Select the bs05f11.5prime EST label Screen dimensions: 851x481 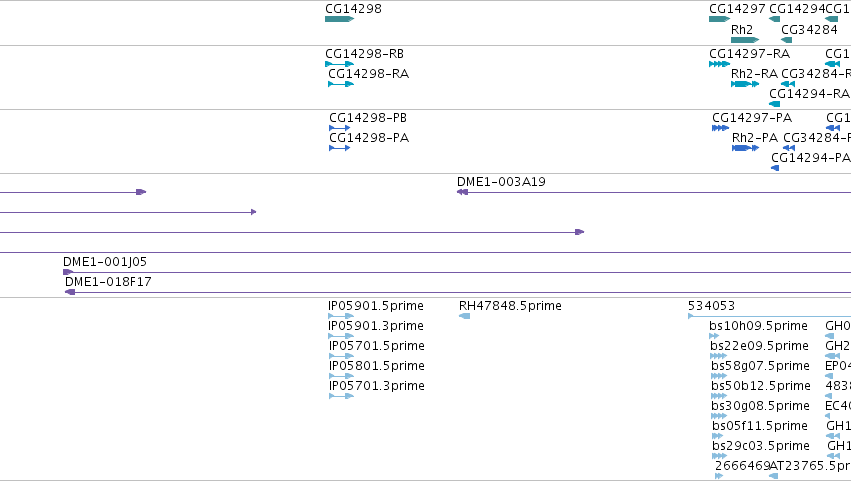pos(760,426)
